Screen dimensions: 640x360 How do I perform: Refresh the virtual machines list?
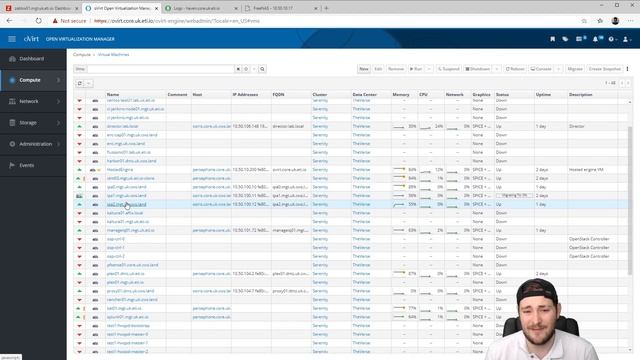80,83
